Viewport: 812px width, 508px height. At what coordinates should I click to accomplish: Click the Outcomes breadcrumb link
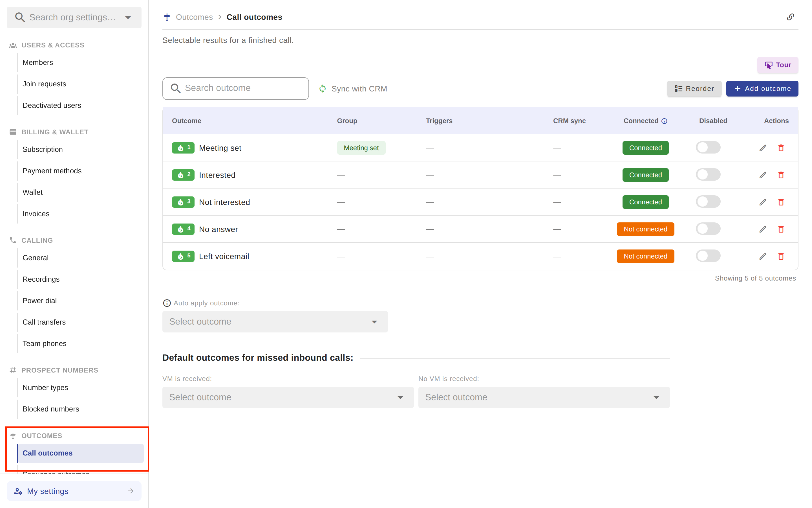click(194, 17)
